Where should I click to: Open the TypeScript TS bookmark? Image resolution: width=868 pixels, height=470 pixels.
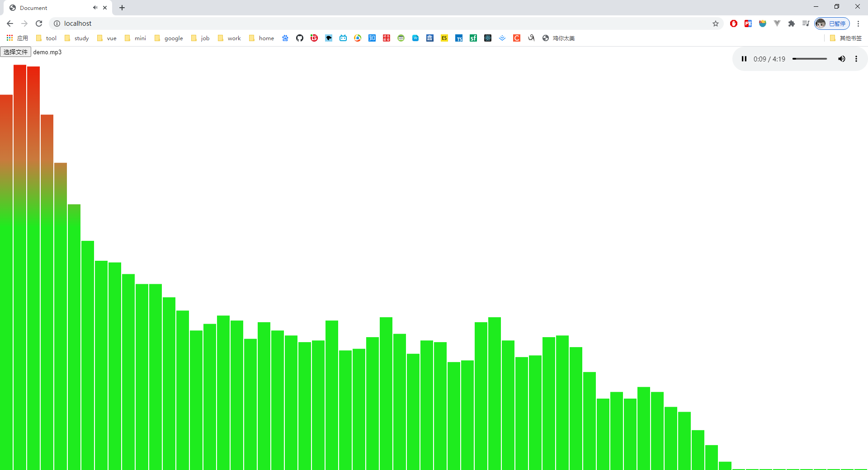click(459, 38)
